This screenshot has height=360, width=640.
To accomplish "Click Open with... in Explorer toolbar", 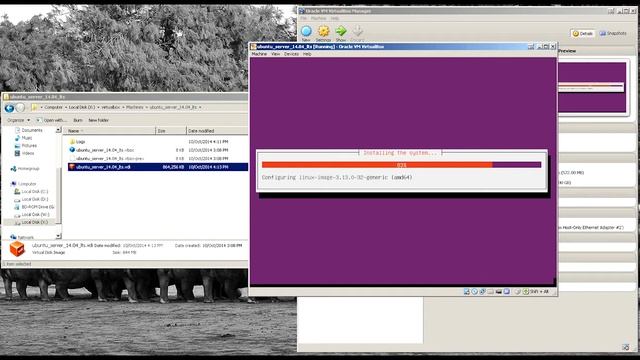I will pyautogui.click(x=51, y=120).
